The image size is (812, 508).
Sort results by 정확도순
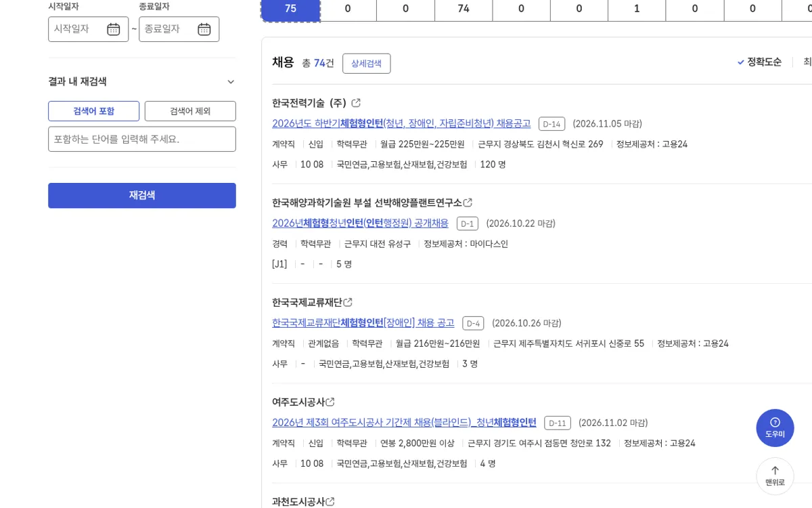click(759, 62)
